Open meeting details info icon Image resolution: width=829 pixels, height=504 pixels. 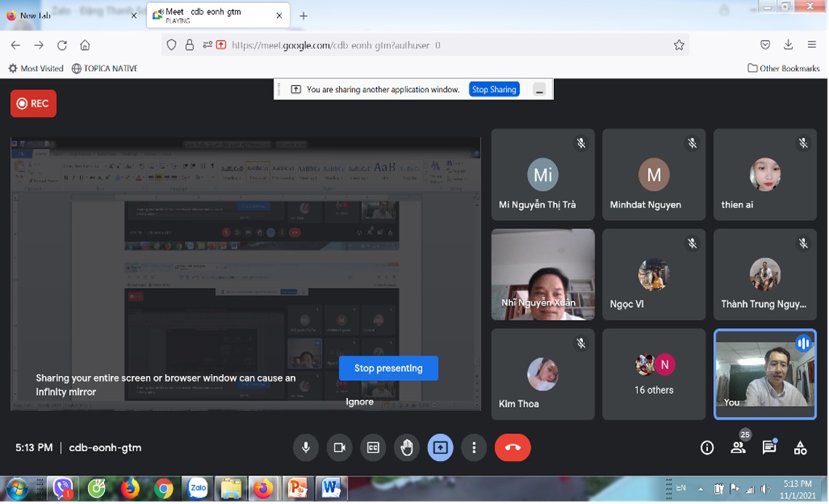tap(707, 448)
